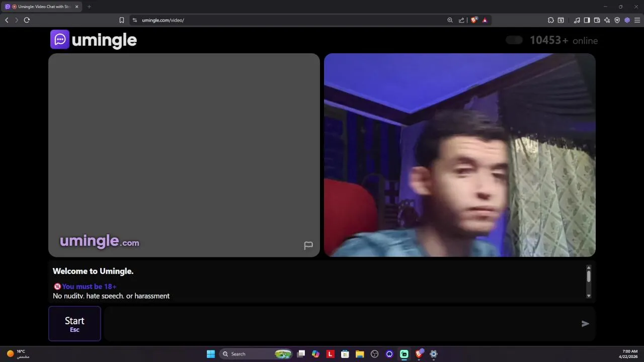Open the browser hamburger menu
Image resolution: width=644 pixels, height=362 pixels.
pyautogui.click(x=637, y=20)
